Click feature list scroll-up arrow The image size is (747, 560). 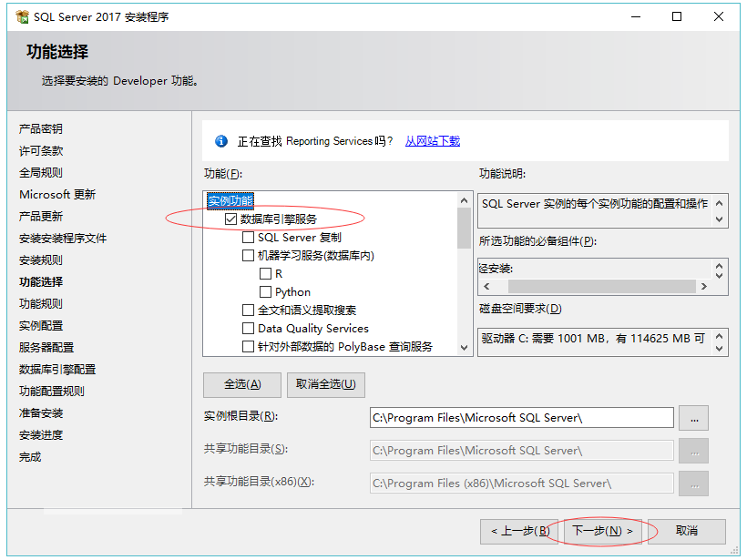[464, 201]
